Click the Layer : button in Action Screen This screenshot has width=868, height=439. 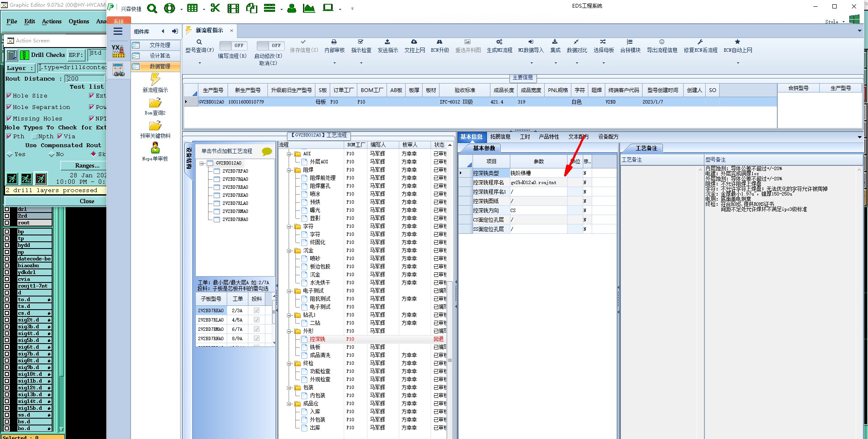click(20, 68)
